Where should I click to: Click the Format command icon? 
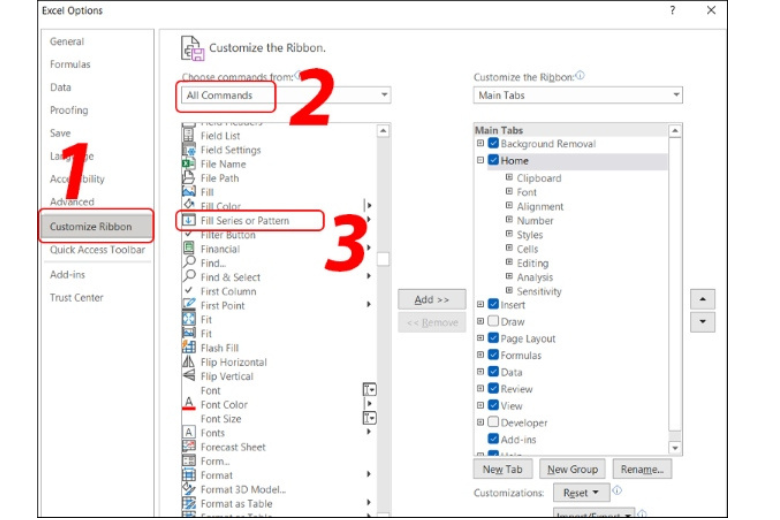pos(189,475)
